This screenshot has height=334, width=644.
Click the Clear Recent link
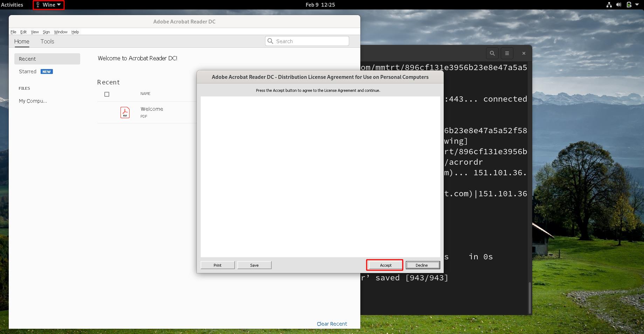pyautogui.click(x=332, y=324)
